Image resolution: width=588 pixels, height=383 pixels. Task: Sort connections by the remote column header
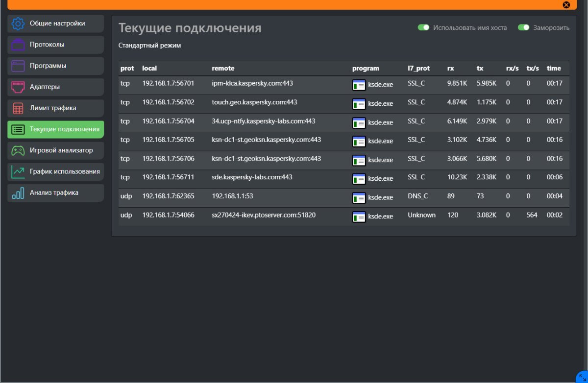[x=223, y=69]
